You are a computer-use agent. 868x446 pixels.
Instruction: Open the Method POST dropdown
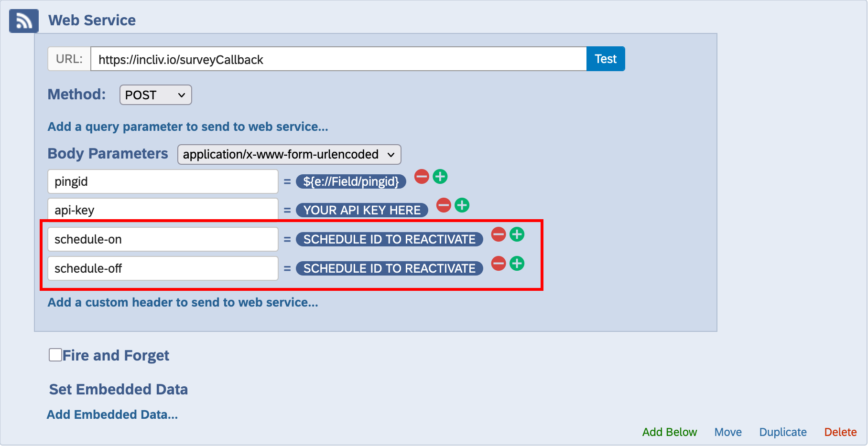(x=155, y=95)
